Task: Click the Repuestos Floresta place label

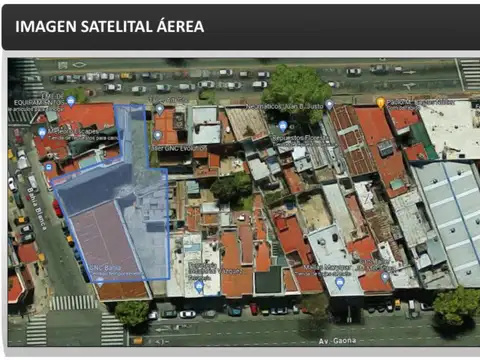Action: 301,138
